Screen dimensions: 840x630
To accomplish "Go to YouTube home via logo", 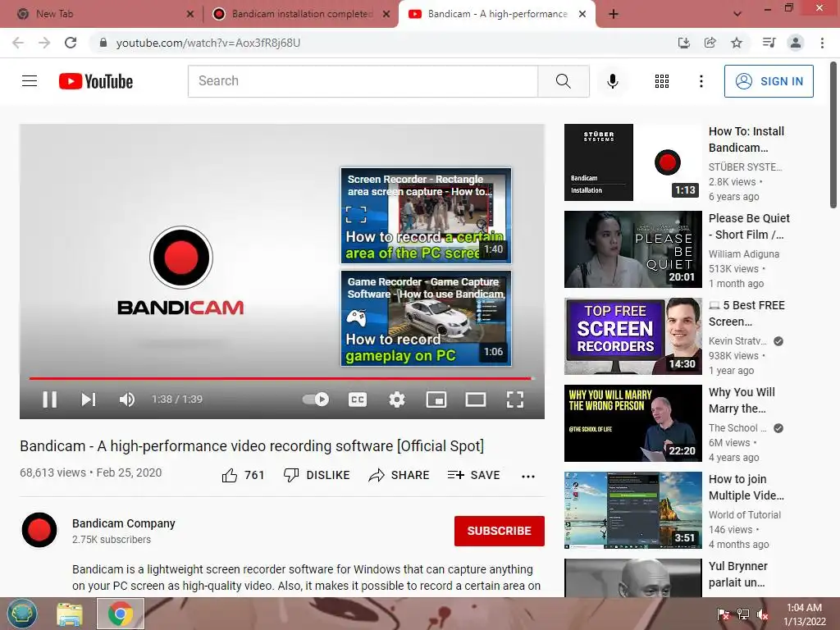I will point(96,81).
